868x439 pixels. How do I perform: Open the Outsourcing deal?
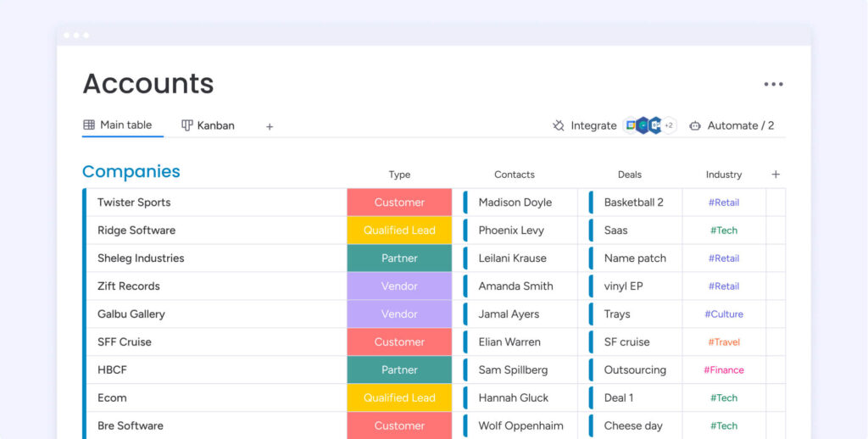pyautogui.click(x=635, y=370)
